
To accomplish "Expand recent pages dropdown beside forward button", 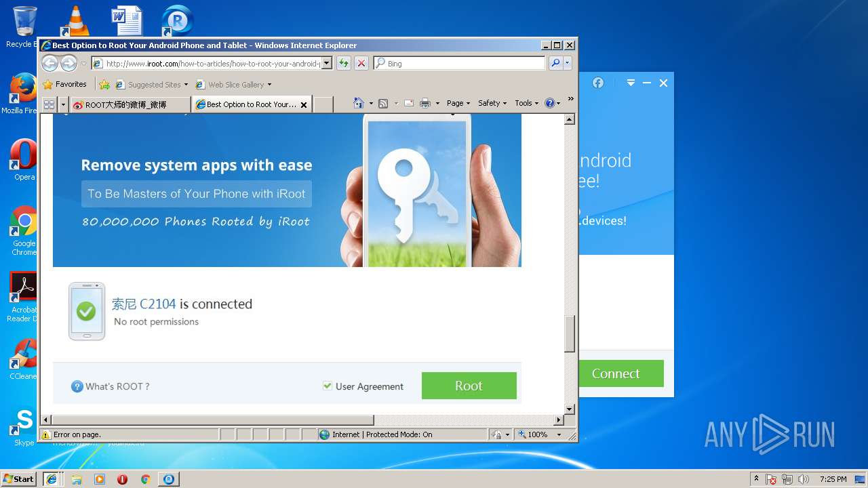I will tap(83, 63).
